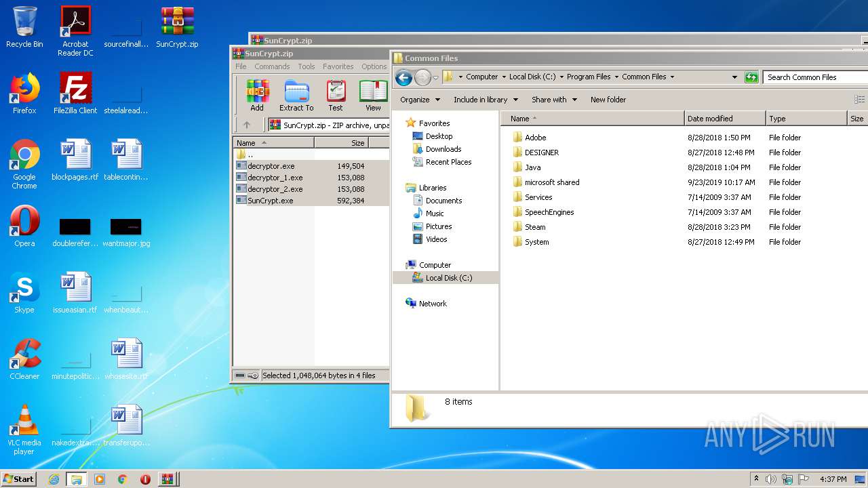Click the Start button on taskbar
This screenshot has height=488, width=868.
(x=18, y=479)
